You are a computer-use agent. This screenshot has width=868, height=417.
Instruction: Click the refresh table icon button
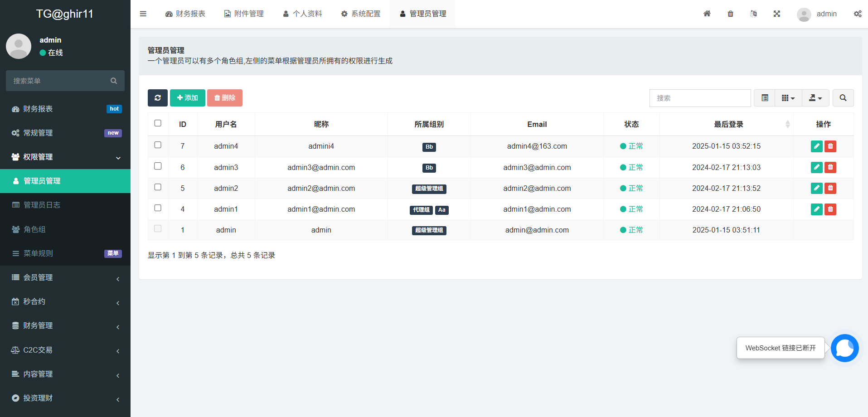(x=157, y=98)
